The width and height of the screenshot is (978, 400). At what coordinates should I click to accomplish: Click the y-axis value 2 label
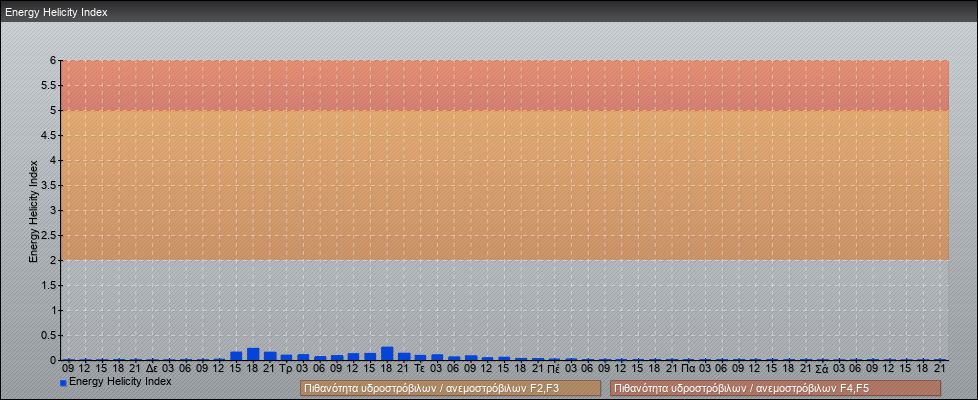click(55, 260)
